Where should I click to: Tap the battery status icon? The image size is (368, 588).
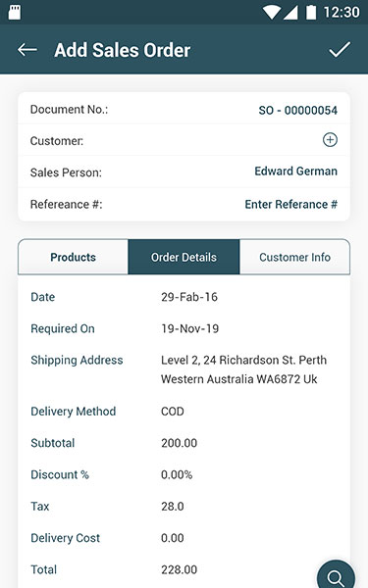pos(311,13)
